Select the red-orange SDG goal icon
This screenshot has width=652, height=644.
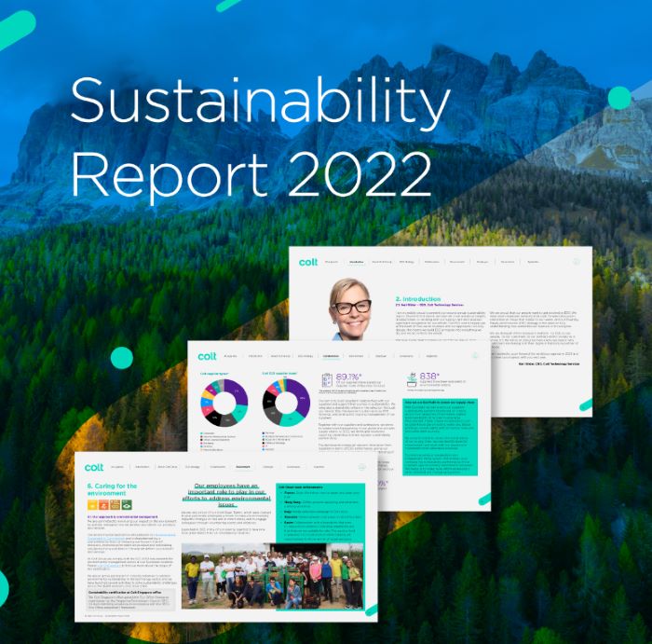(104, 504)
